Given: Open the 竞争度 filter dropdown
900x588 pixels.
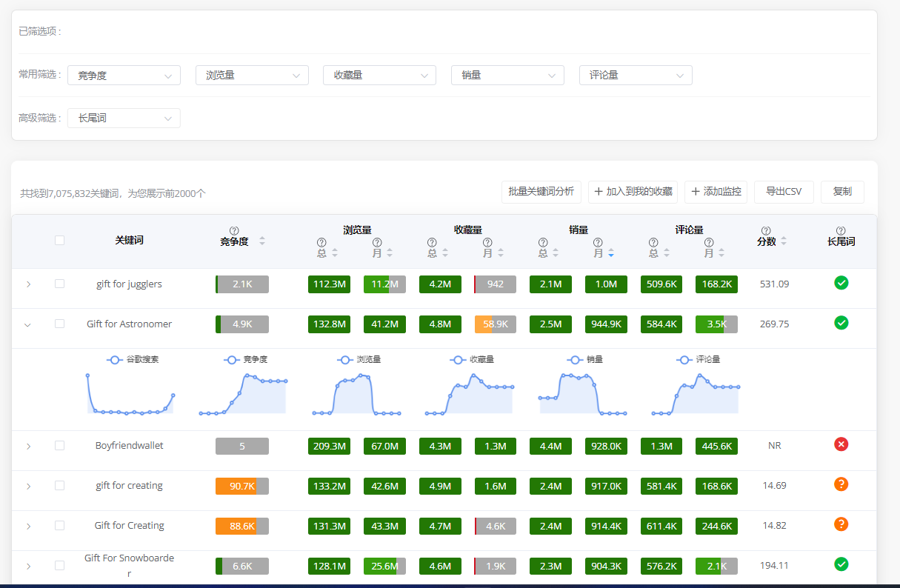Looking at the screenshot, I should click(x=124, y=75).
